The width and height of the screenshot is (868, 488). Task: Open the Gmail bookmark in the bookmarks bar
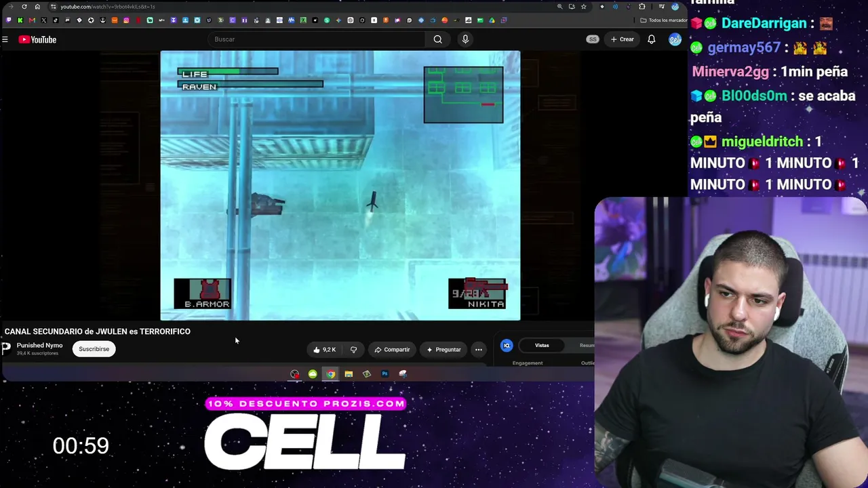coord(32,20)
